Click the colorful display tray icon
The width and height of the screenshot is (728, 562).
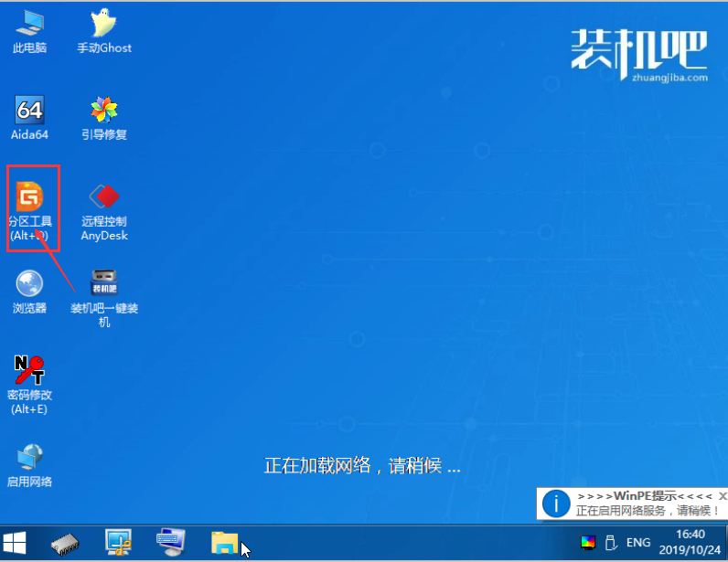pos(588,543)
